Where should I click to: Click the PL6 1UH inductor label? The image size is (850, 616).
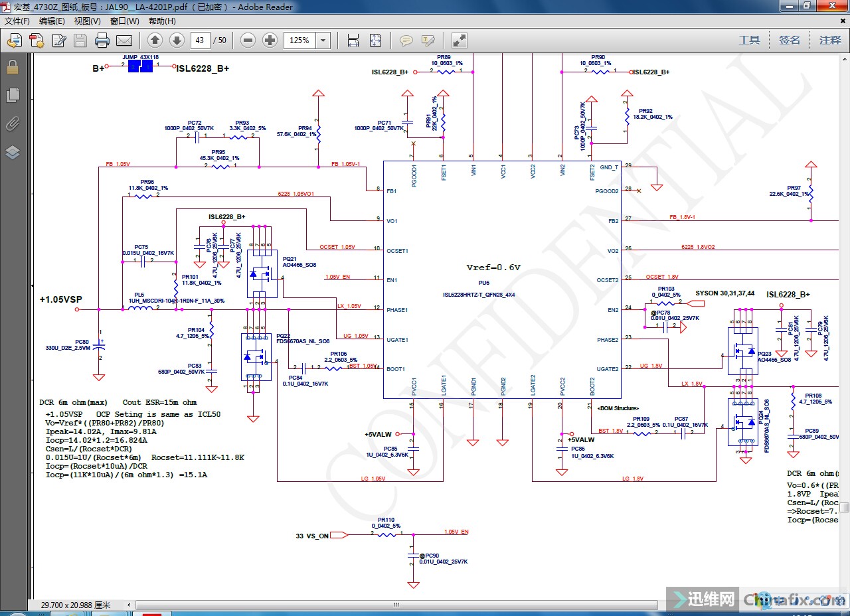[x=177, y=297]
